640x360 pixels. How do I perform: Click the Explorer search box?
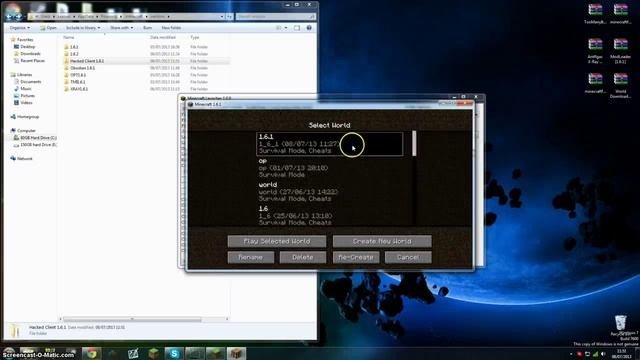tap(276, 16)
